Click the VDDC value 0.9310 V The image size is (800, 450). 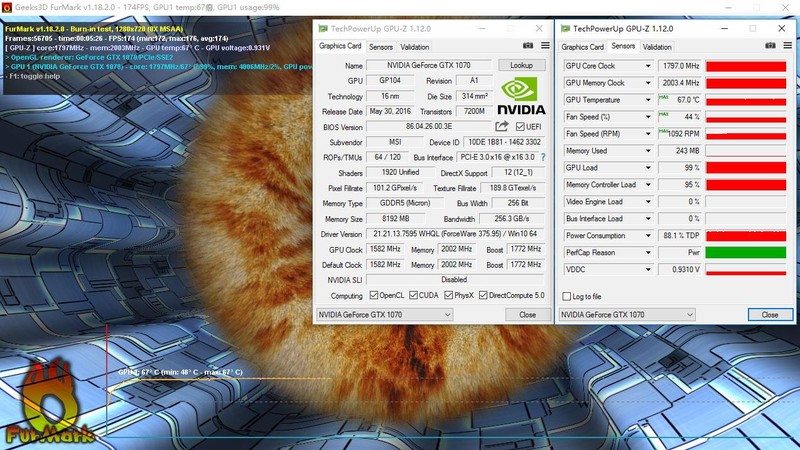(681, 269)
